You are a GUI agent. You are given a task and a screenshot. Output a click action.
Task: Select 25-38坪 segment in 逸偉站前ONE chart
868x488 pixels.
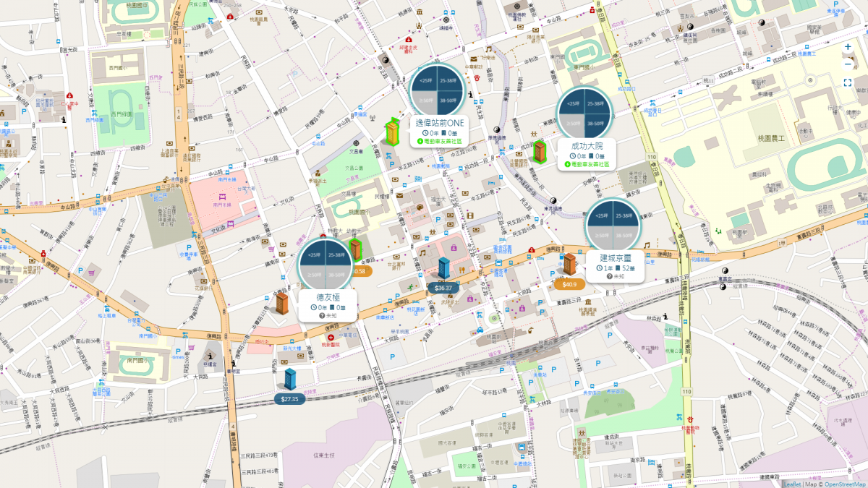tap(451, 79)
